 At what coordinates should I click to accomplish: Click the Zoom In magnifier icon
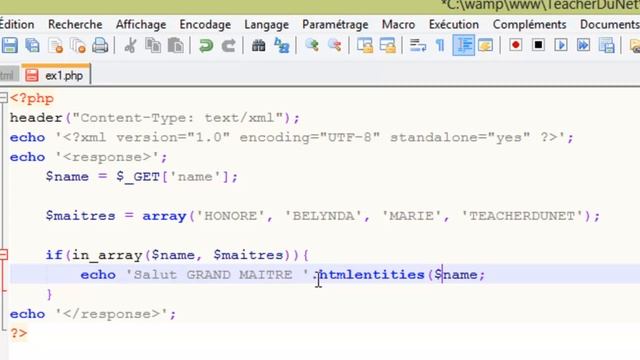312,45
